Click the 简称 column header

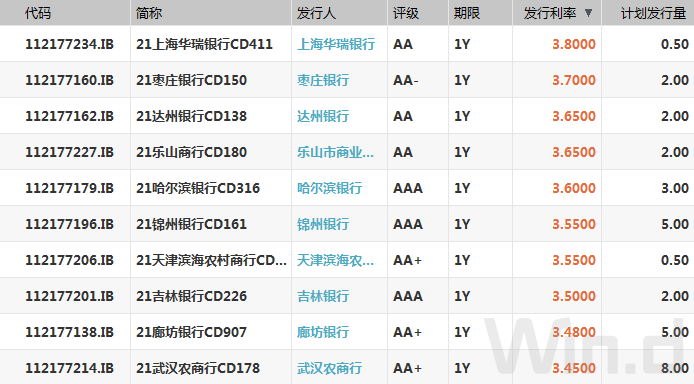point(149,13)
